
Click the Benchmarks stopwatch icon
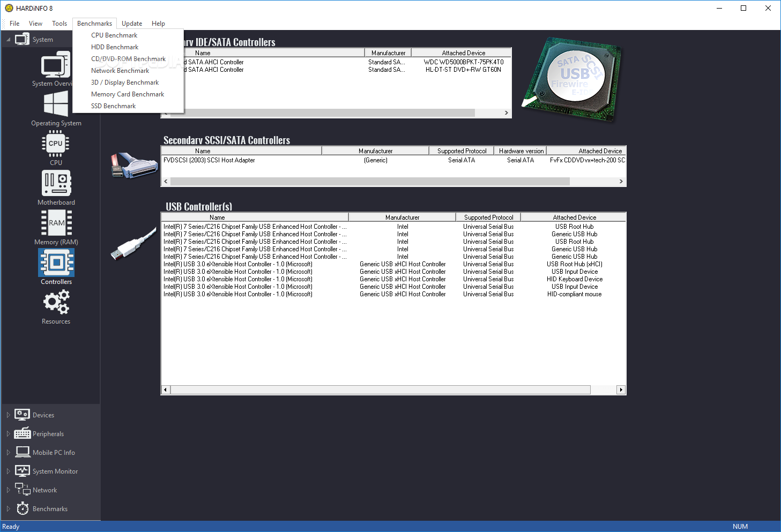23,508
